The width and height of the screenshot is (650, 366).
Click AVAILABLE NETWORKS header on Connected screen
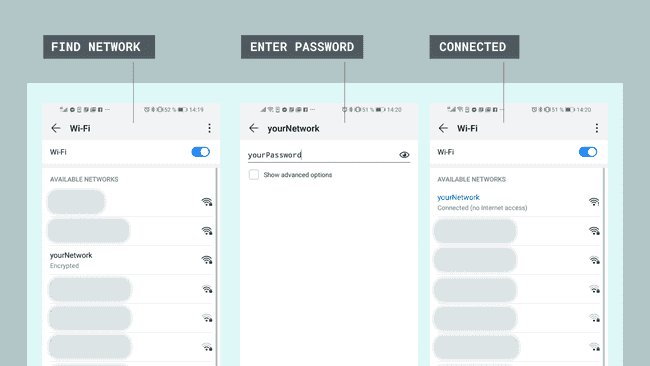click(471, 179)
